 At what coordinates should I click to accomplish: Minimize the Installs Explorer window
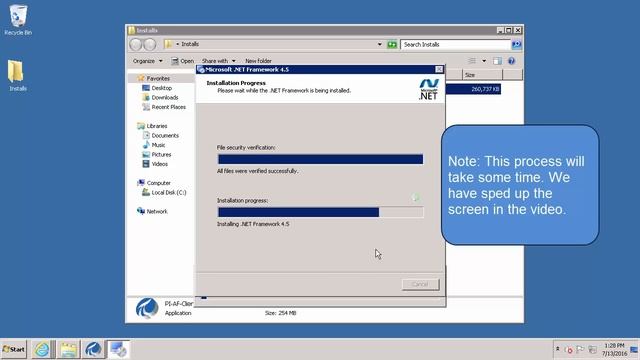[500, 30]
